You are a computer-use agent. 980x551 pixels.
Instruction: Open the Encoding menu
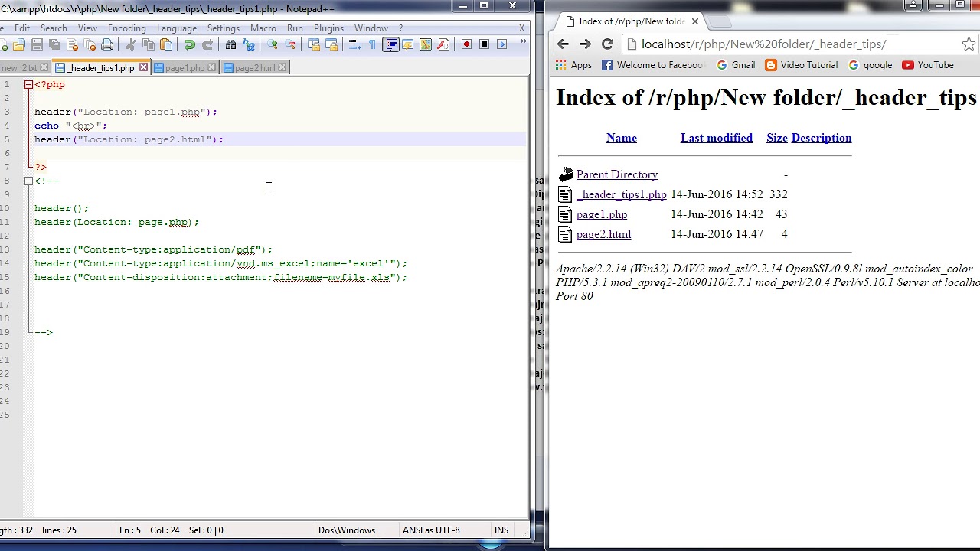pyautogui.click(x=126, y=28)
